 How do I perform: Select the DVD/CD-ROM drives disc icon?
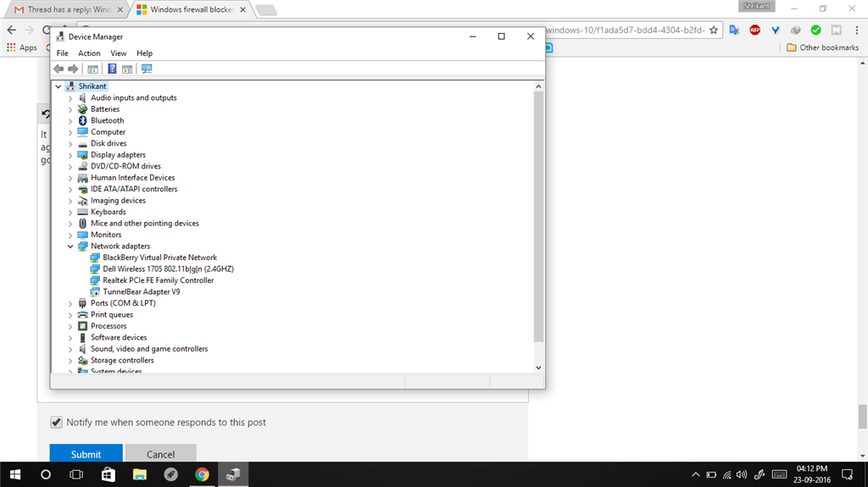(x=82, y=166)
